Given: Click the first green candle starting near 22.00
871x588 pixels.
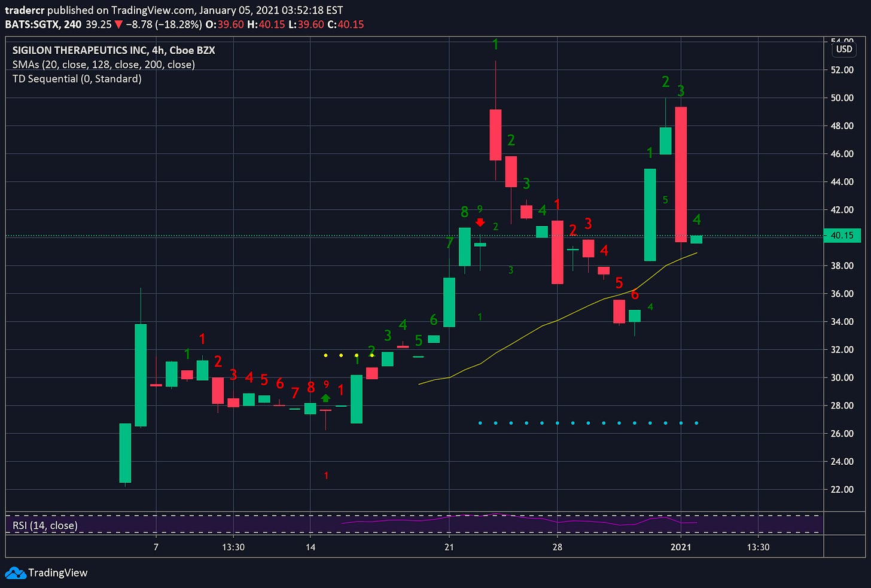Looking at the screenshot, I should click(x=125, y=453).
